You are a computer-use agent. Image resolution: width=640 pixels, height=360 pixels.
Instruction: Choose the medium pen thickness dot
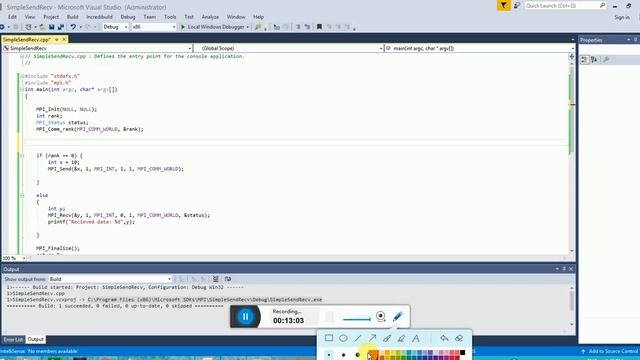click(343, 355)
